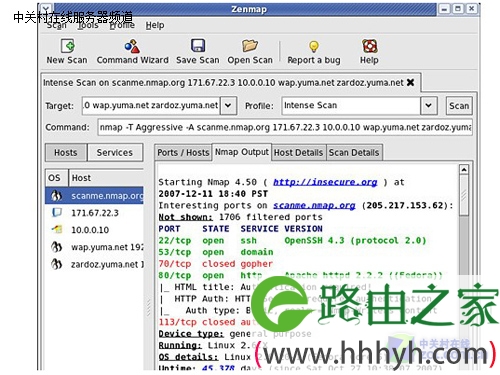Click penguin icon beside zardoz.yuma.net

[56, 264]
